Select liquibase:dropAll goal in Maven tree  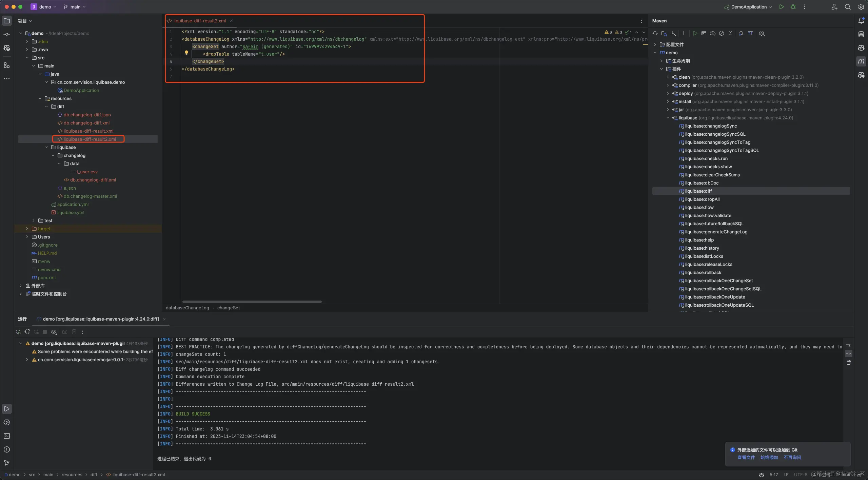702,199
